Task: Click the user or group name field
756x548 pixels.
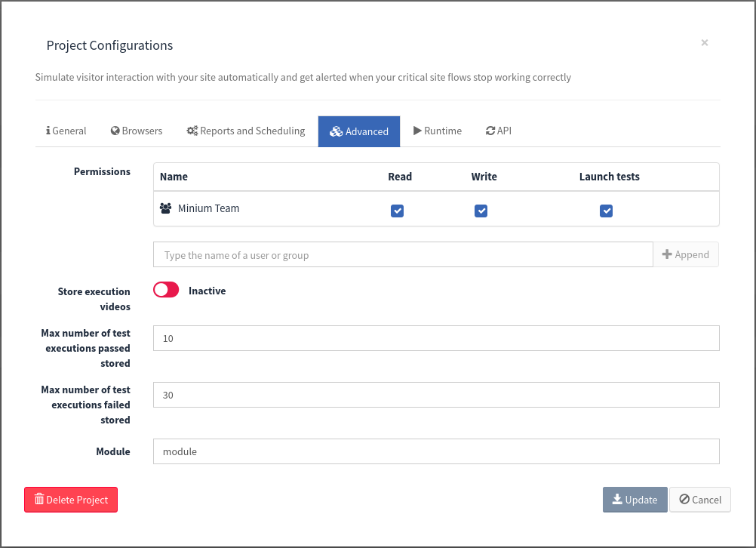Action: coord(403,254)
